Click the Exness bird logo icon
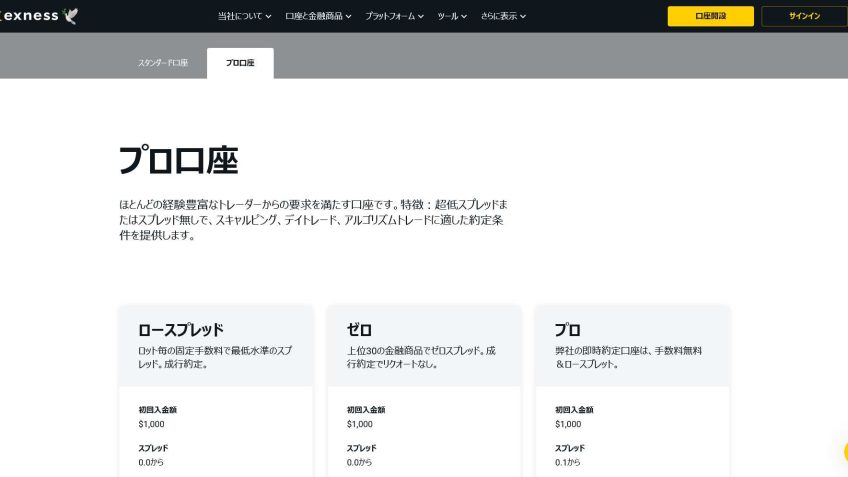Screen dimensions: 848x477 pos(71,16)
